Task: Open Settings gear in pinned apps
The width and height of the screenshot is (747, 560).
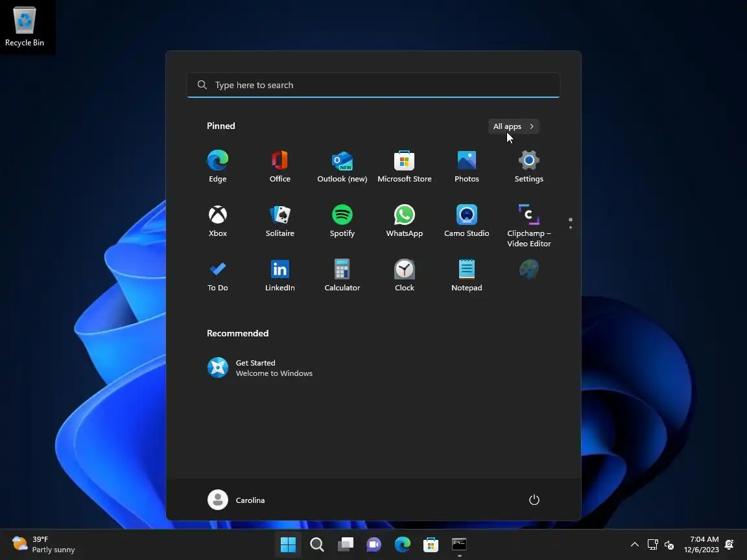Action: click(529, 166)
